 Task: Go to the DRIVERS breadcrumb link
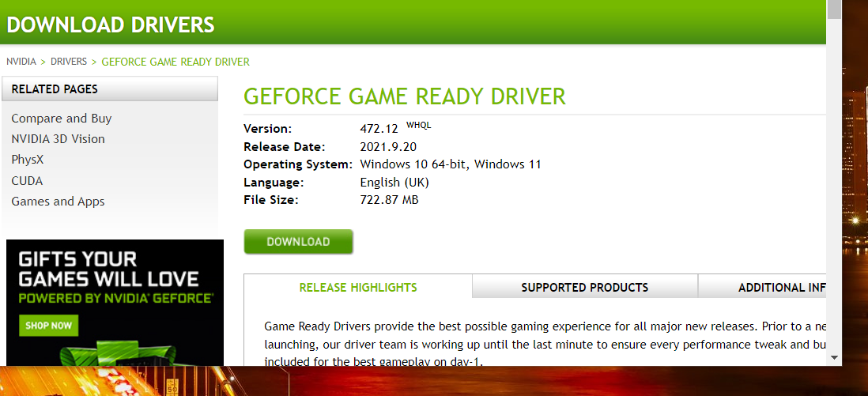pyautogui.click(x=69, y=62)
